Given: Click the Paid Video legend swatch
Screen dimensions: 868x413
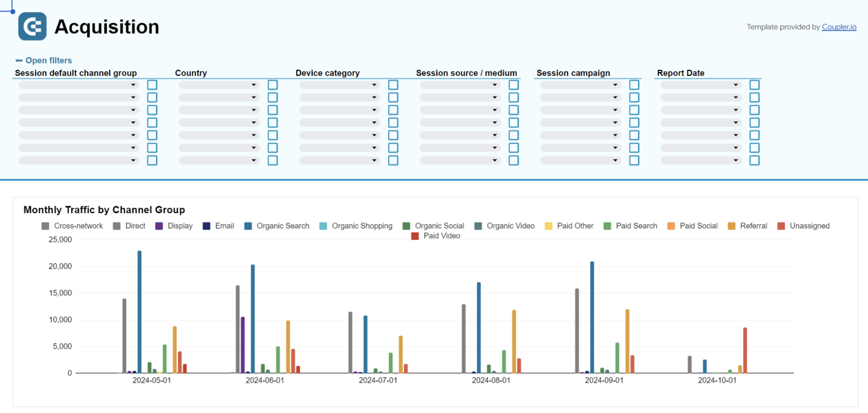Looking at the screenshot, I should 415,236.
